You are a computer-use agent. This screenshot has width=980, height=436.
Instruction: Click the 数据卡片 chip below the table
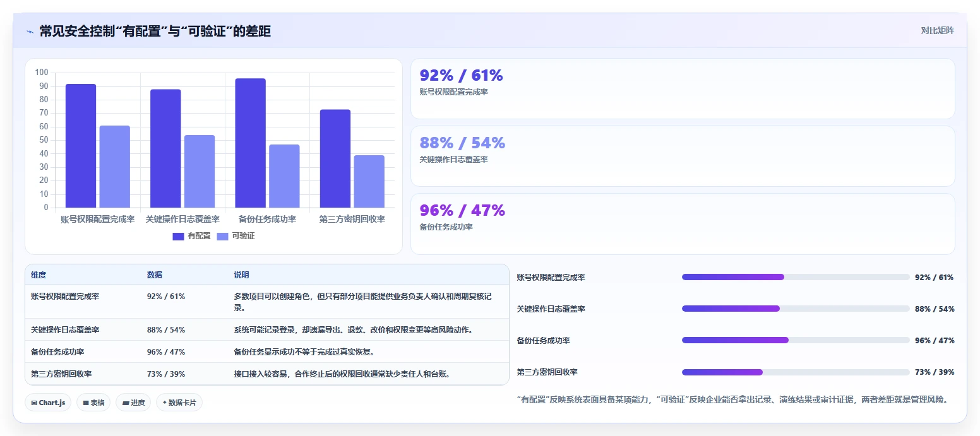click(179, 403)
